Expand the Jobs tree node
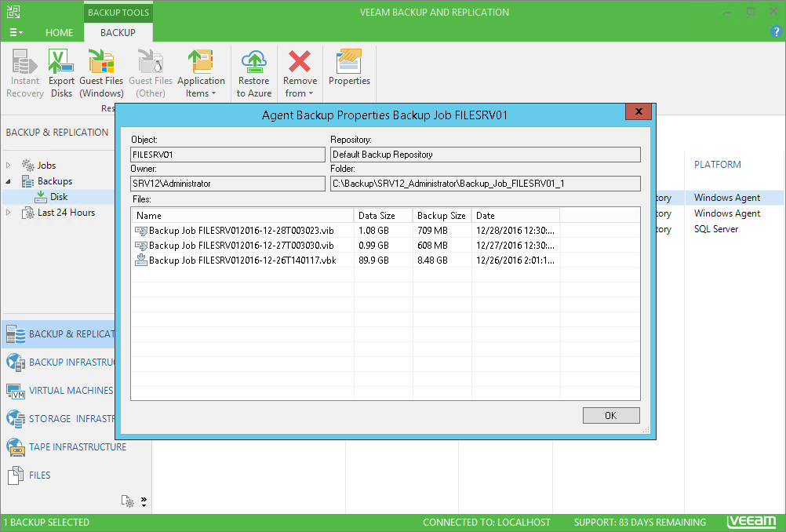The image size is (786, 532). (9, 165)
